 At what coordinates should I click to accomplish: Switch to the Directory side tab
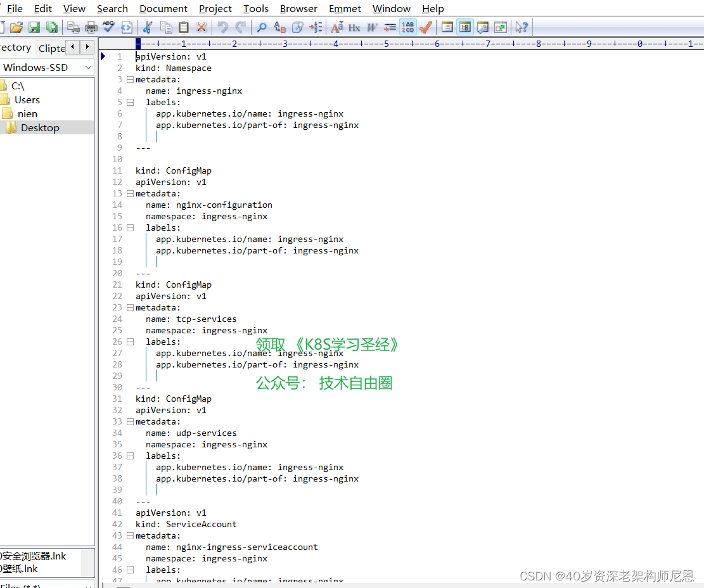click(16, 48)
